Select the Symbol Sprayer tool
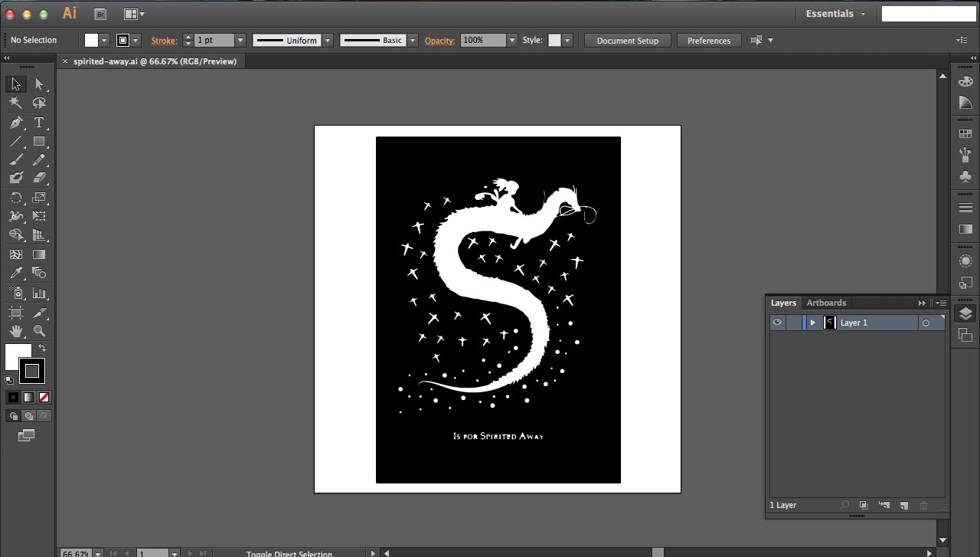The width and height of the screenshot is (980, 557). tap(16, 293)
